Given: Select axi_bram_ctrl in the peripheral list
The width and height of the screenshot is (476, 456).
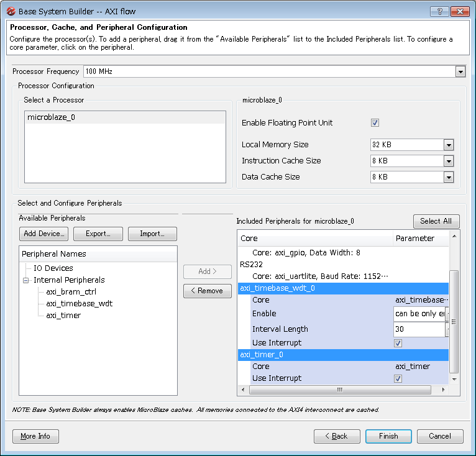Looking at the screenshot, I should click(71, 292).
